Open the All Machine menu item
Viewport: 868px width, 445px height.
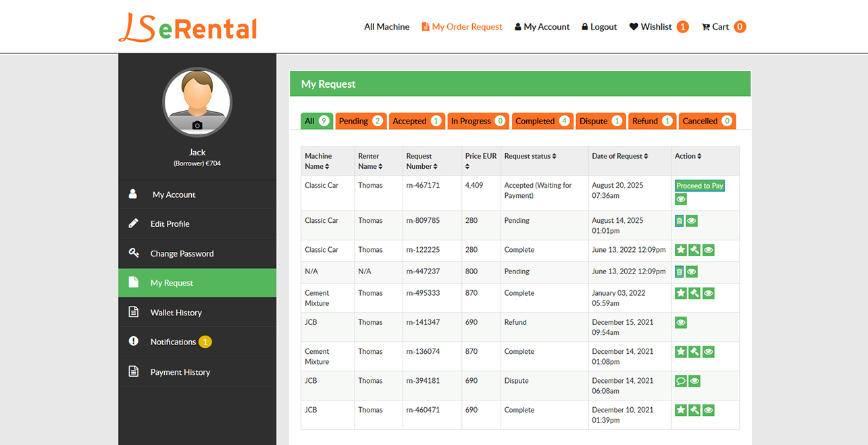pos(386,26)
